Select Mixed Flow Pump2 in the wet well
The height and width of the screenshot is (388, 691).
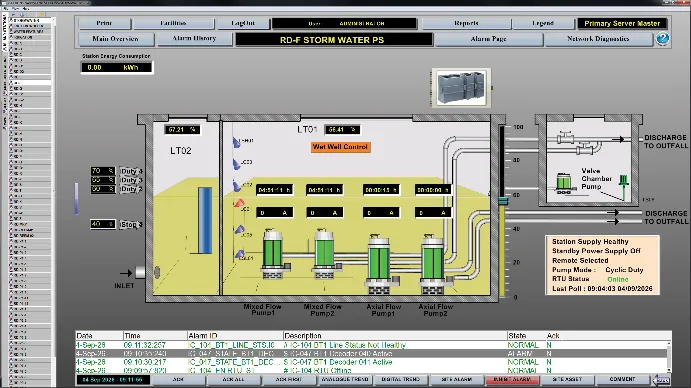(x=325, y=253)
